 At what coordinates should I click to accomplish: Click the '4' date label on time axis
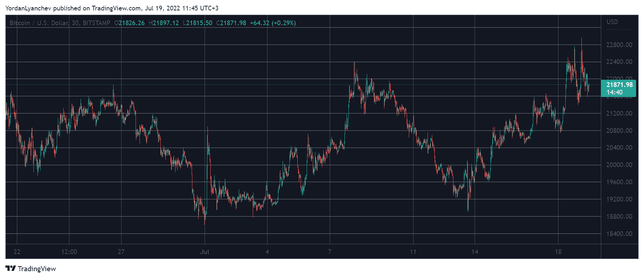tap(267, 252)
